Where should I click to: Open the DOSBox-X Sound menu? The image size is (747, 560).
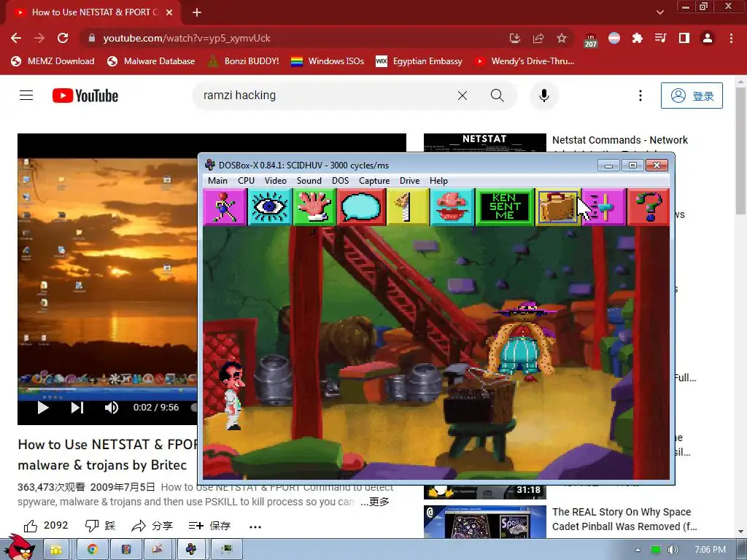309,181
